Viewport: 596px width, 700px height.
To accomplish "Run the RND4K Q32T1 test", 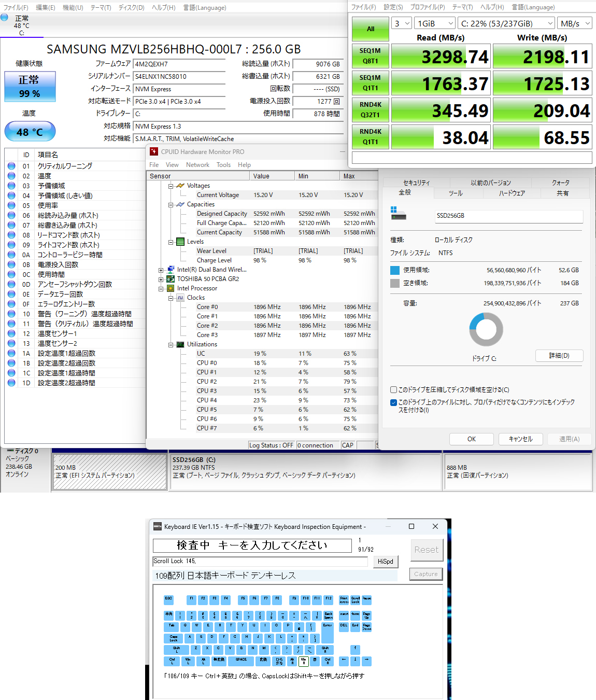I will coord(371,110).
